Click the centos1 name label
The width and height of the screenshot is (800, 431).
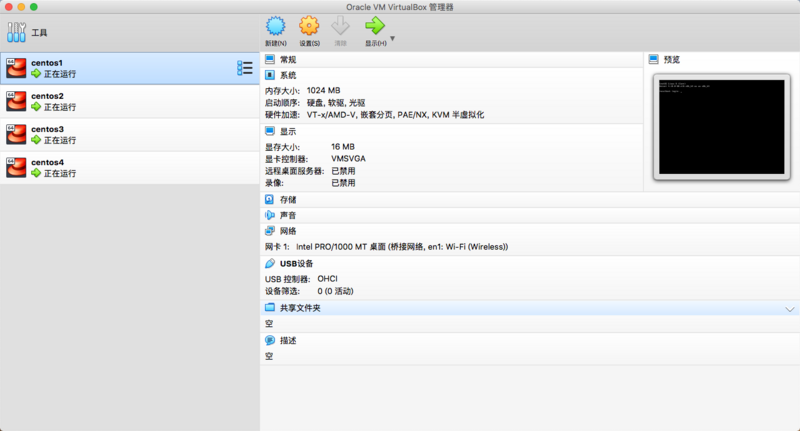click(x=47, y=63)
